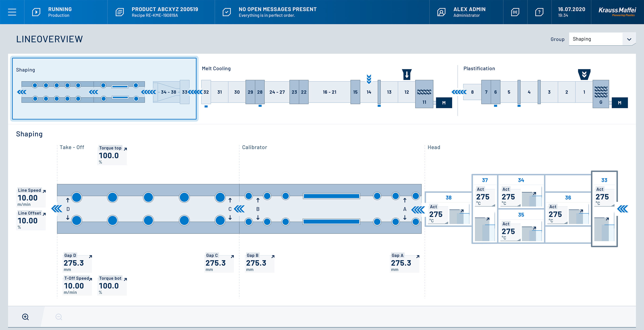Screen dimensions: 644x330
Task: Click the Shaping group combo box
Action: 602,39
